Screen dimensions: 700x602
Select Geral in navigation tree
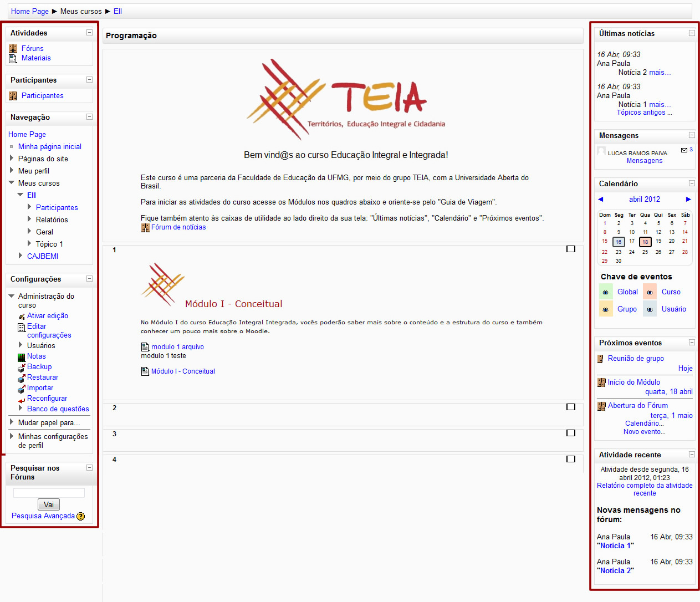click(x=44, y=232)
